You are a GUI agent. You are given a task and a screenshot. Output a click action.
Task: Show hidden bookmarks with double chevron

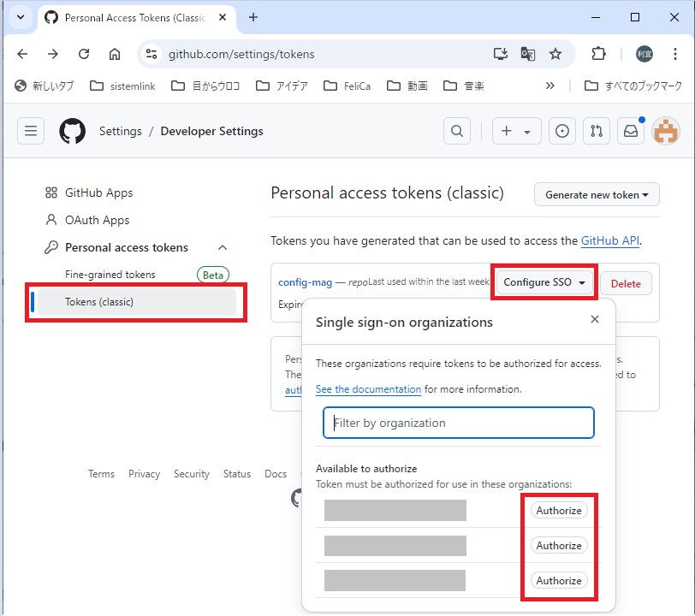[x=549, y=86]
